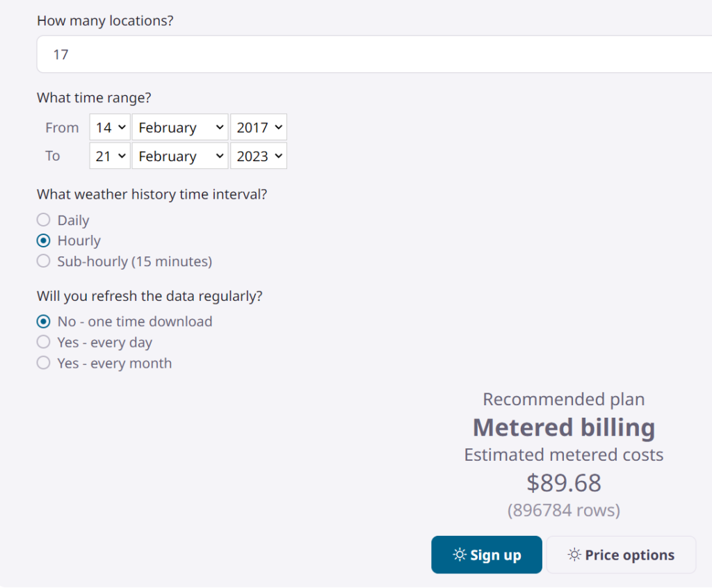Click the sun icon on Price options button

(x=573, y=555)
